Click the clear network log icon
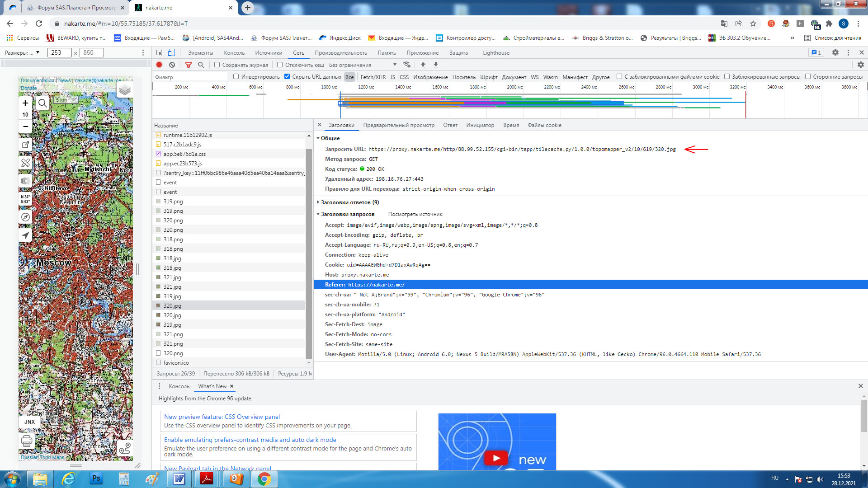 [172, 65]
